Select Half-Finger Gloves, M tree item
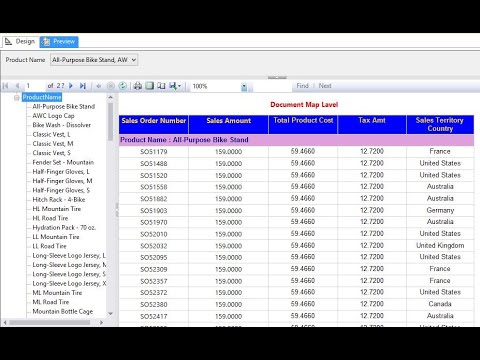 [62, 181]
